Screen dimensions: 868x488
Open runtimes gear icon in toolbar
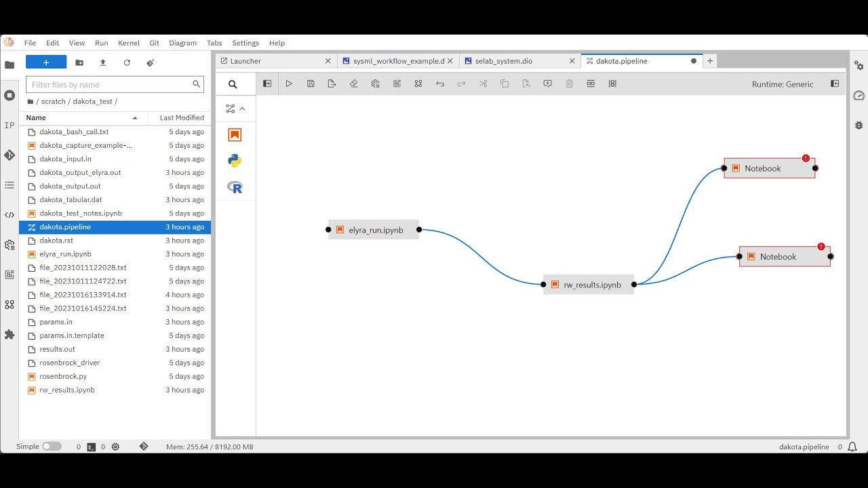tap(375, 84)
